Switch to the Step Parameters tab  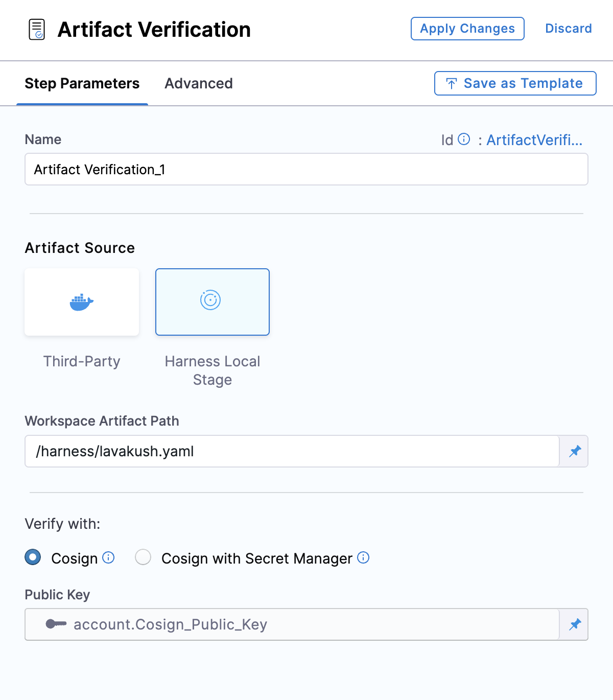(82, 84)
